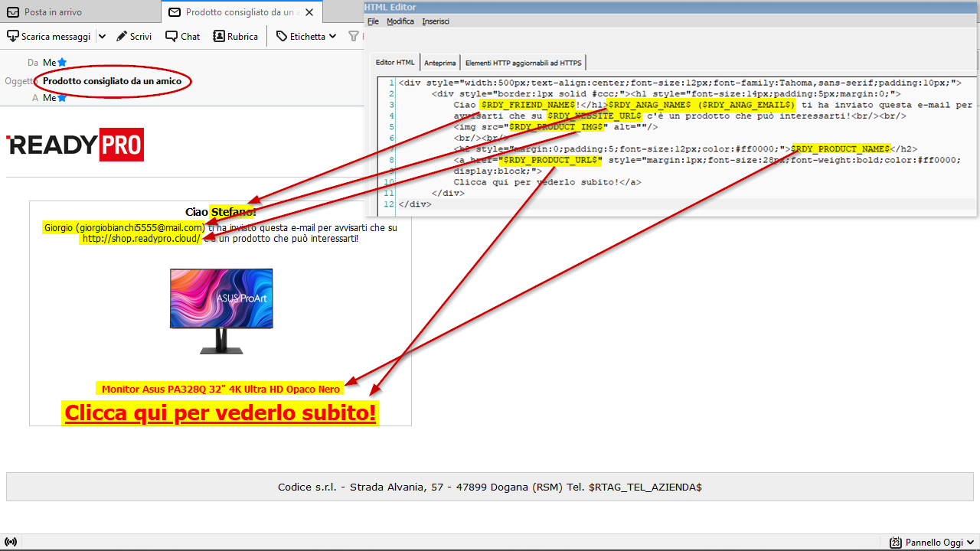
Task: Select the Editor HTML tab
Action: click(396, 63)
